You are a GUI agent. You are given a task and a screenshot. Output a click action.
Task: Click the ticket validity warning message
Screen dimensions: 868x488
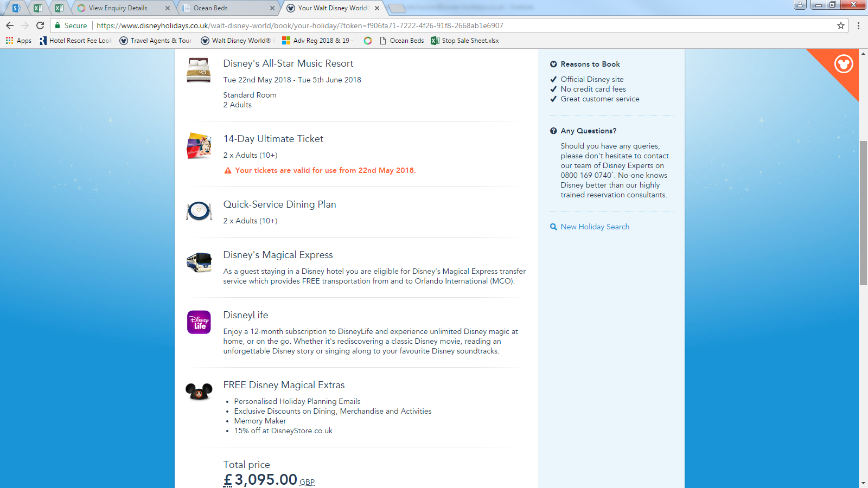[x=325, y=170]
